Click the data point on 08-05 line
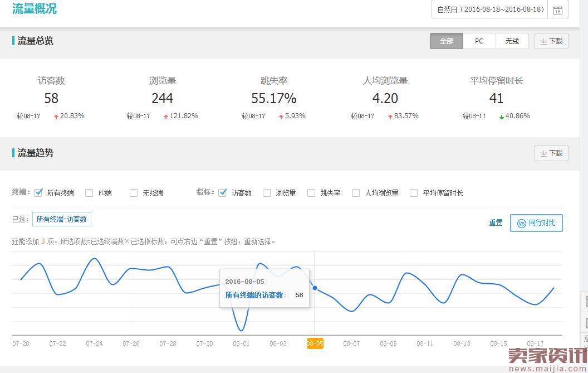 (x=315, y=288)
